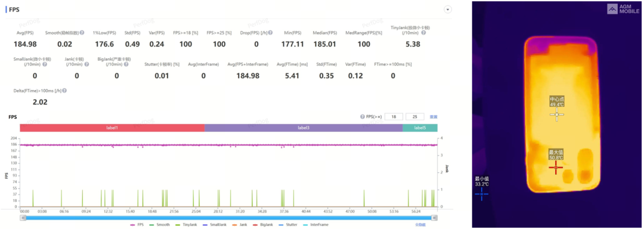Click the FPS threshold field showing 18
This screenshot has width=644, height=229.
(x=394, y=117)
